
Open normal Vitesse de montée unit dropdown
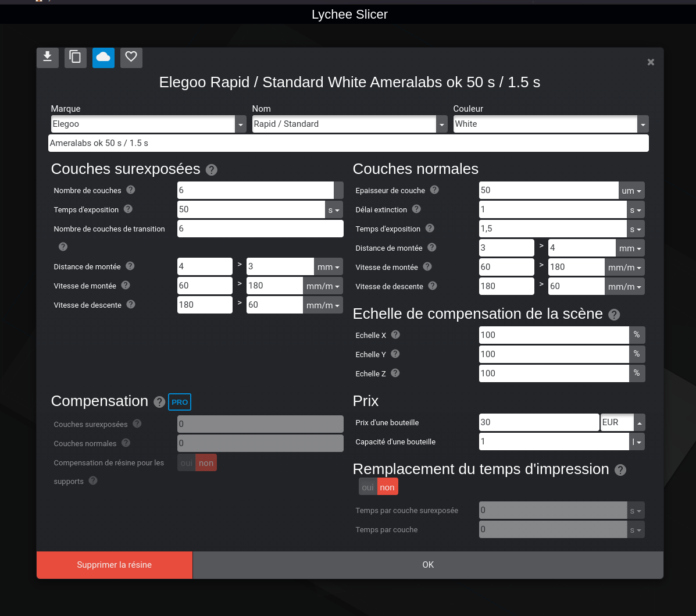[625, 268]
